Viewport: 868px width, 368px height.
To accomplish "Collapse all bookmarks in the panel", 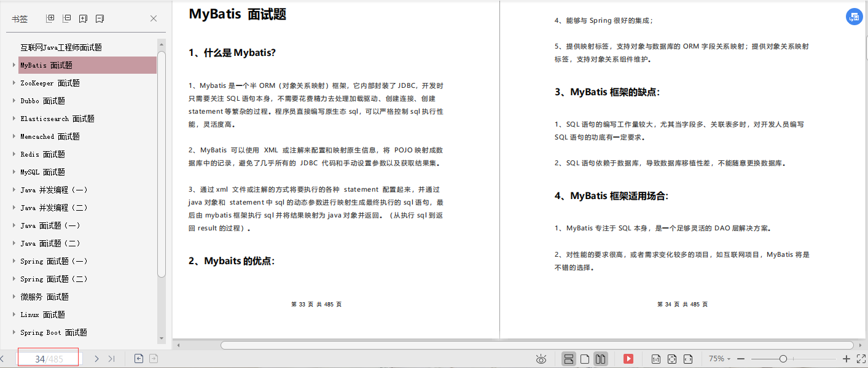I will click(67, 18).
